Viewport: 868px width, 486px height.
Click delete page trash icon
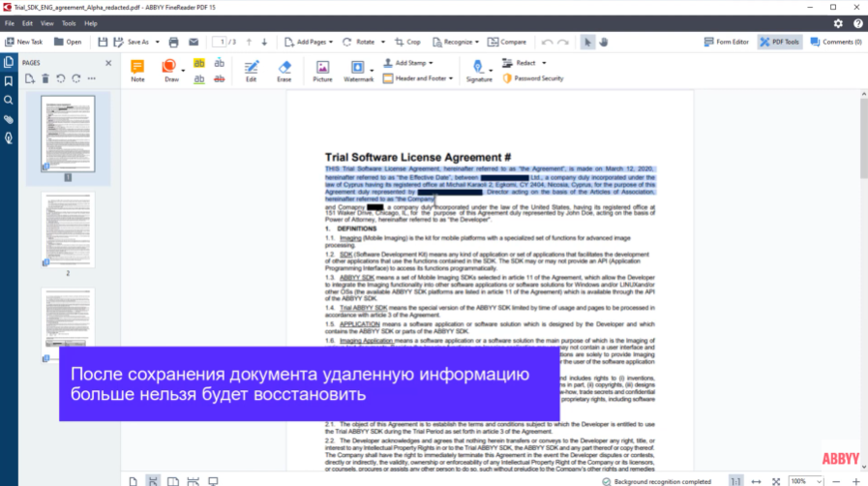click(45, 78)
